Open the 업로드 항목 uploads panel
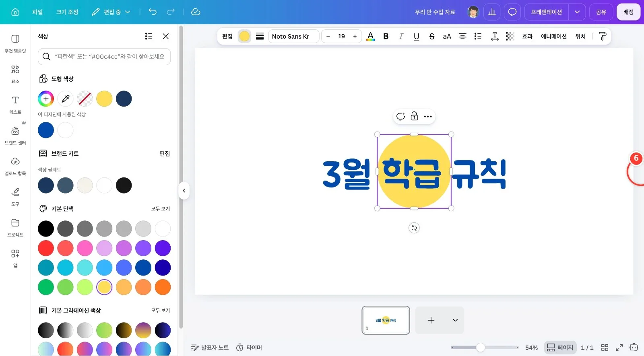The width and height of the screenshot is (644, 356). 15,166
